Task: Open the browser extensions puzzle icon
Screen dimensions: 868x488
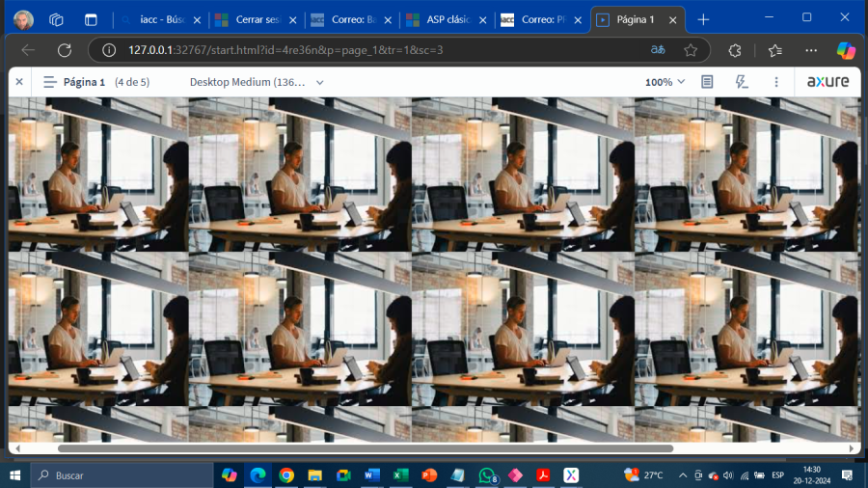Action: point(735,50)
